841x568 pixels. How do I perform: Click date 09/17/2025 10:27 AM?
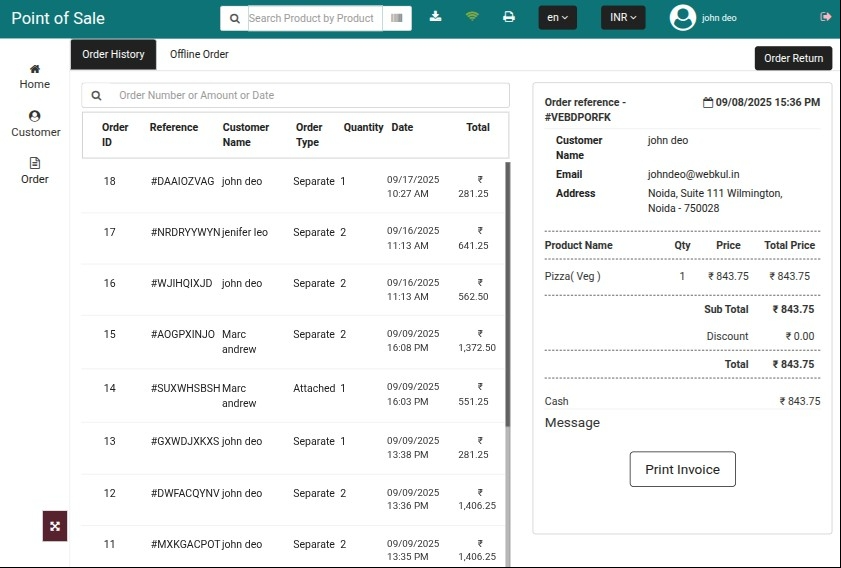tap(413, 186)
